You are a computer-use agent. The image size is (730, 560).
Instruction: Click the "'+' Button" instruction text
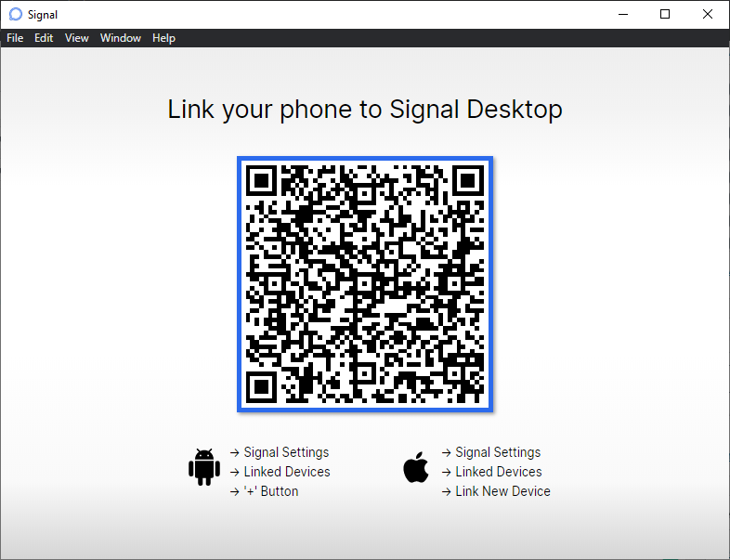[270, 491]
